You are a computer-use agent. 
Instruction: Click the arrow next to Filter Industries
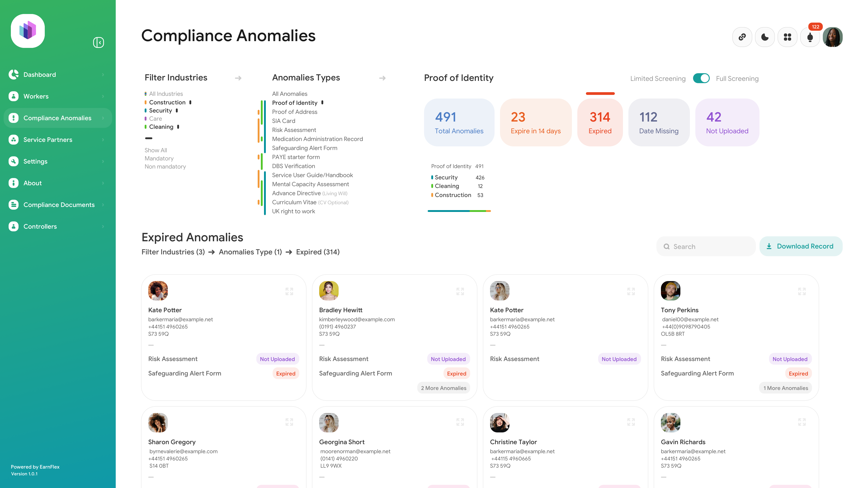click(238, 78)
